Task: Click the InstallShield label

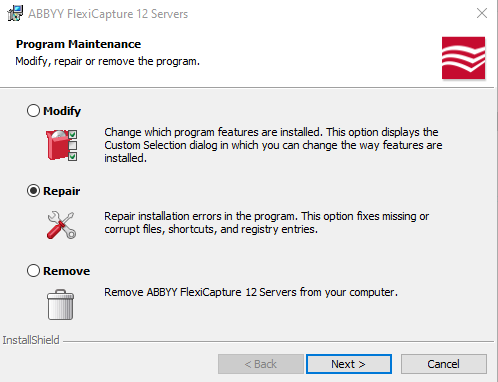Action: (31, 340)
